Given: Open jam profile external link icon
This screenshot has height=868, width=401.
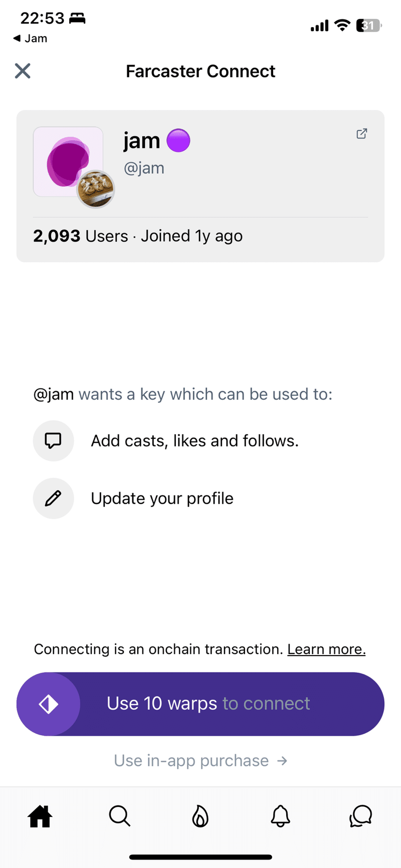Looking at the screenshot, I should click(x=361, y=134).
